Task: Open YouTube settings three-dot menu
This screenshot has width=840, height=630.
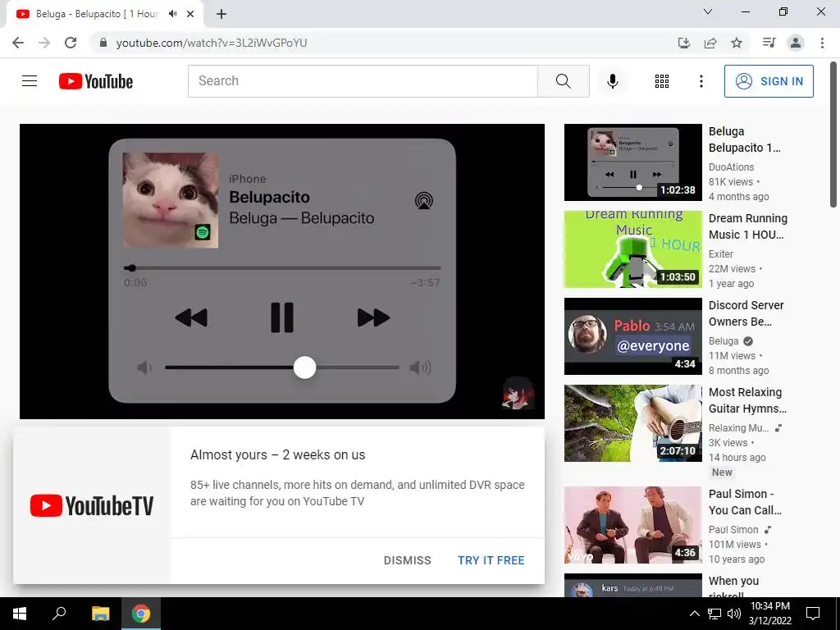Action: [x=701, y=81]
